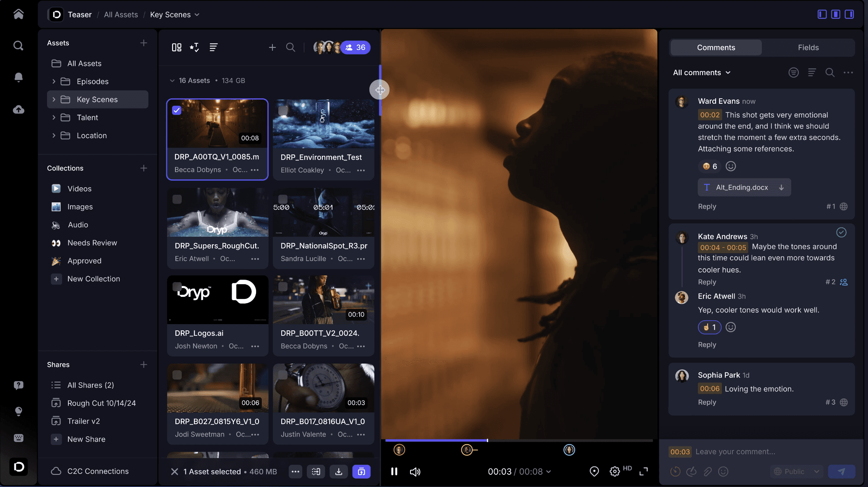868x487 pixels.
Task: Toggle the left panel layout button
Action: (822, 14)
